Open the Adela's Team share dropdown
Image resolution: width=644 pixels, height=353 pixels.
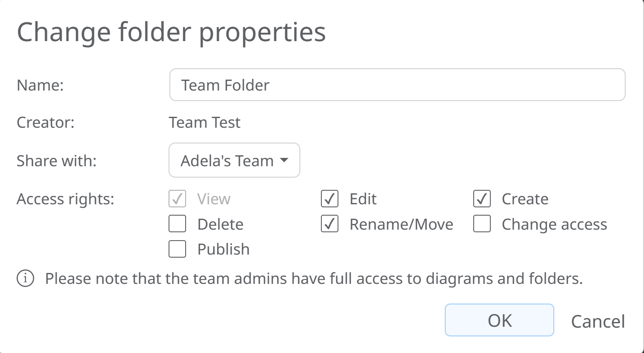tap(234, 161)
